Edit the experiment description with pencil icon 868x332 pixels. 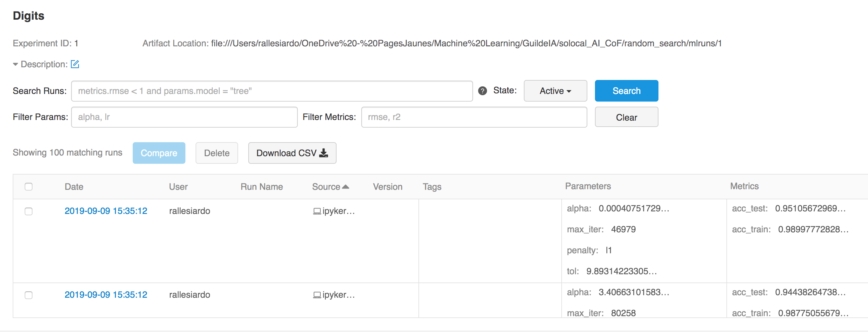(x=75, y=64)
